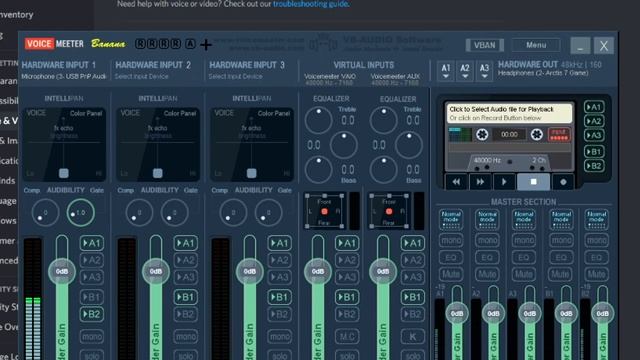The image size is (640, 360).
Task: Toggle mono on the A1 master bus
Action: point(451,240)
